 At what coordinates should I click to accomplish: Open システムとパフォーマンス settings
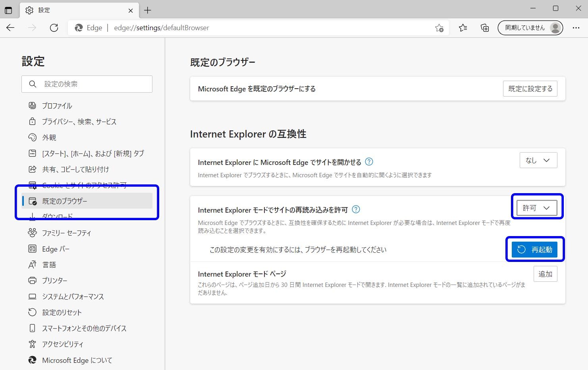87,296
